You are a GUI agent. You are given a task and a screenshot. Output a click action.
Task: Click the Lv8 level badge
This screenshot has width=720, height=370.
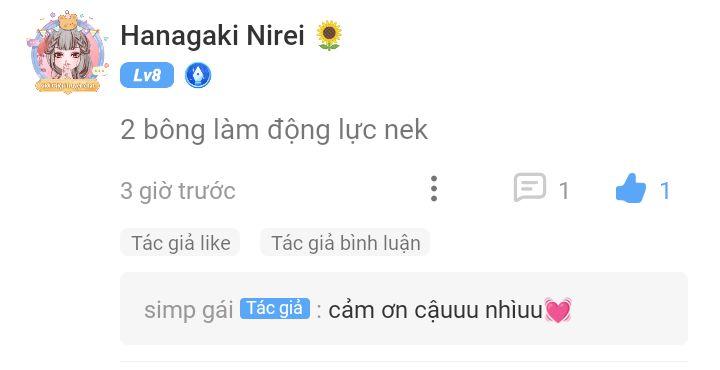click(x=147, y=75)
